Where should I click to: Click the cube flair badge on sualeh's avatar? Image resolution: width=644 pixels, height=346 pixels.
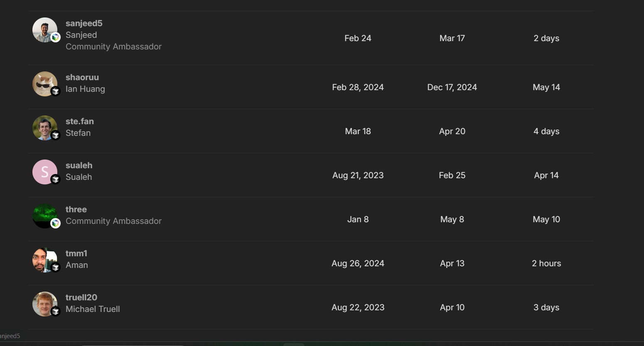[56, 179]
